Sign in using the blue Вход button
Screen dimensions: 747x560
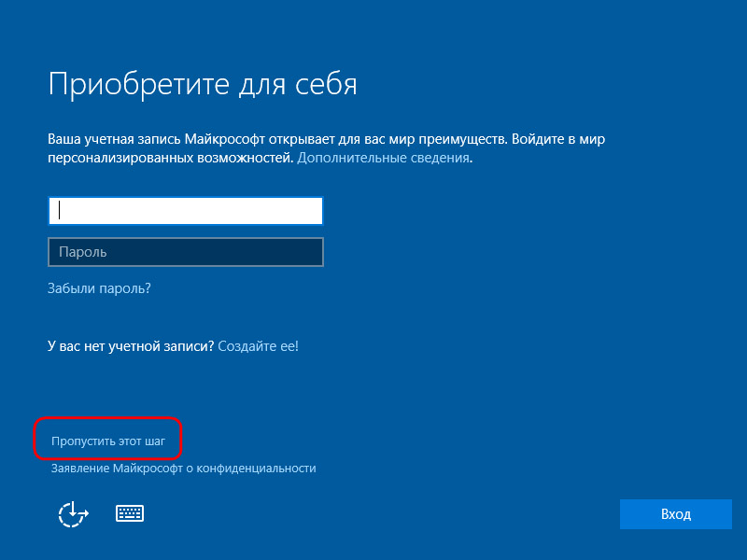click(x=675, y=514)
